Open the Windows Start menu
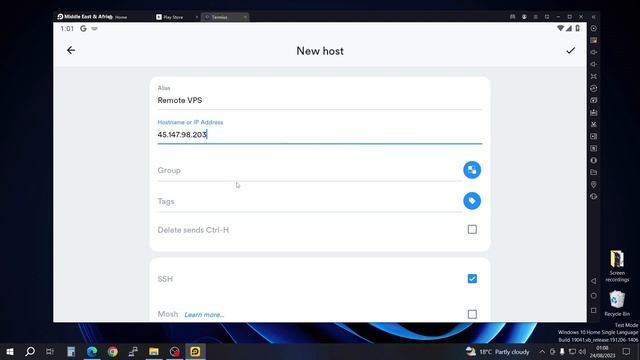640x360 pixels. click(x=10, y=351)
